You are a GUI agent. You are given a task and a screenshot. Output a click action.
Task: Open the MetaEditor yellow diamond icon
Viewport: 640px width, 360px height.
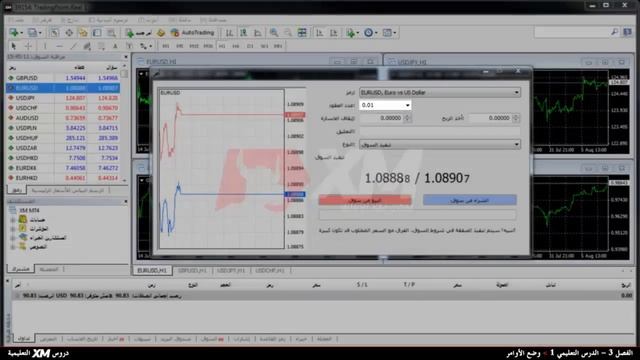[x=161, y=33]
